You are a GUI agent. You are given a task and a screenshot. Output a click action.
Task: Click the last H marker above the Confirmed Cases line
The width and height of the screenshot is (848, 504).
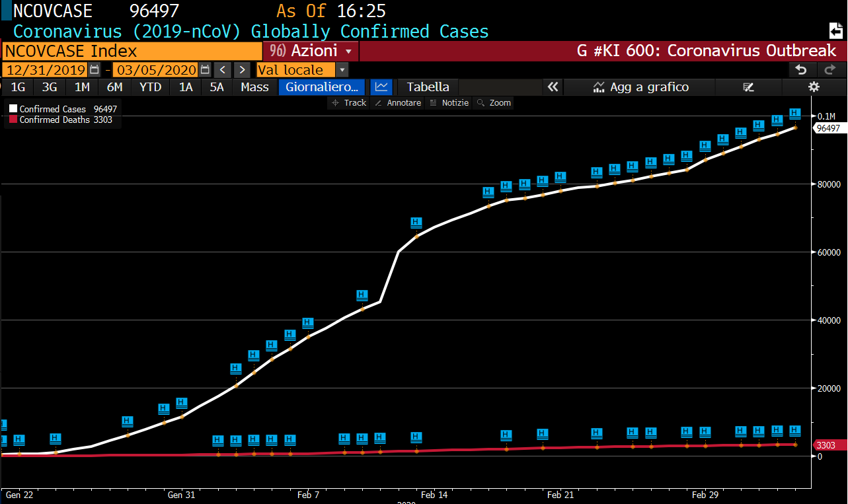pos(795,114)
